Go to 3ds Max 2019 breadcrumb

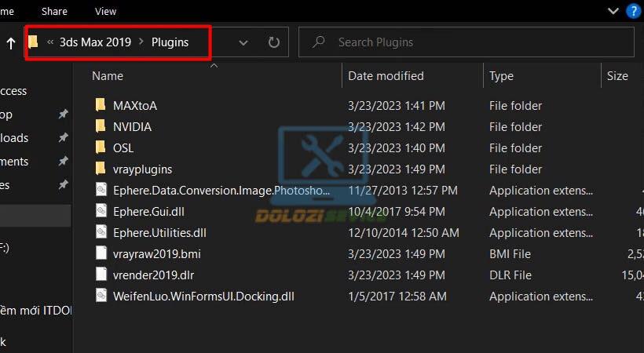pyautogui.click(x=95, y=42)
